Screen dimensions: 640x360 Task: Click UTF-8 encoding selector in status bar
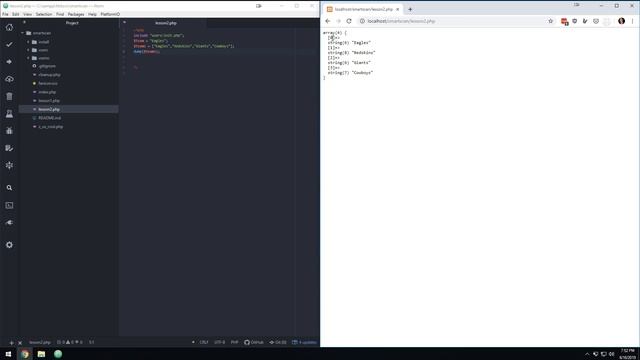220,342
